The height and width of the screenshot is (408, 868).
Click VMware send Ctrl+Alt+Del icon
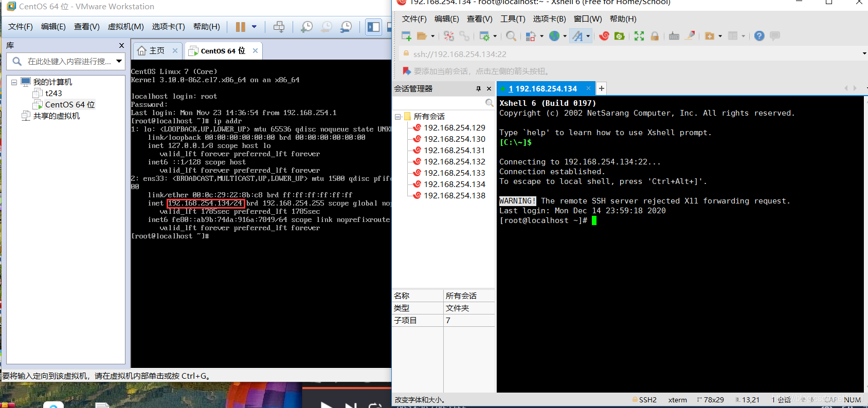click(279, 27)
